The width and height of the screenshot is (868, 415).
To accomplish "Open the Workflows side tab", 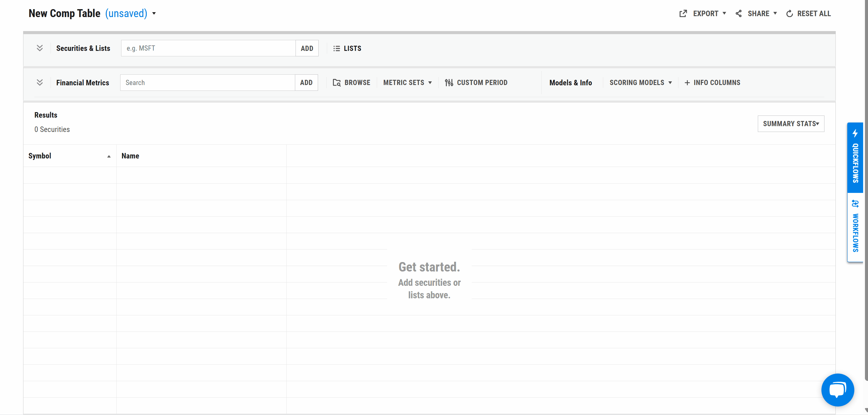I will coord(855,227).
